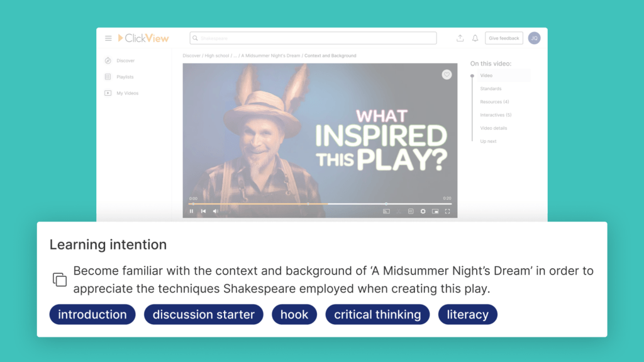This screenshot has width=644, height=362.
Task: Cast the video to a device
Action: click(x=386, y=212)
